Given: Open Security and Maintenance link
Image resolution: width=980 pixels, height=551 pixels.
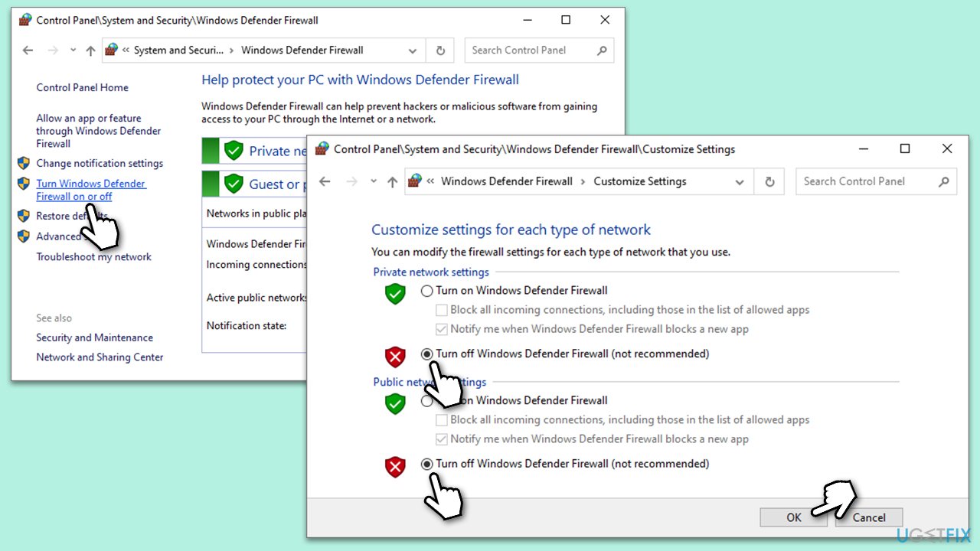Looking at the screenshot, I should click(95, 337).
